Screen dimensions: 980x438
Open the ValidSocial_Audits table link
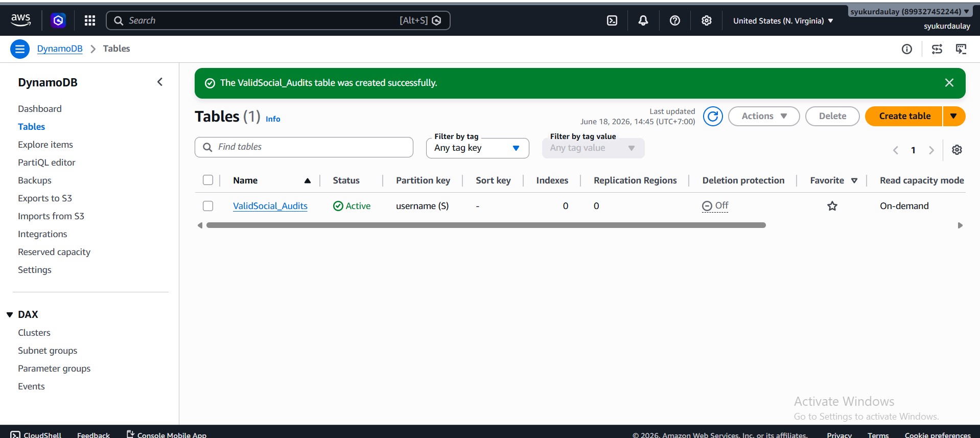click(x=270, y=206)
